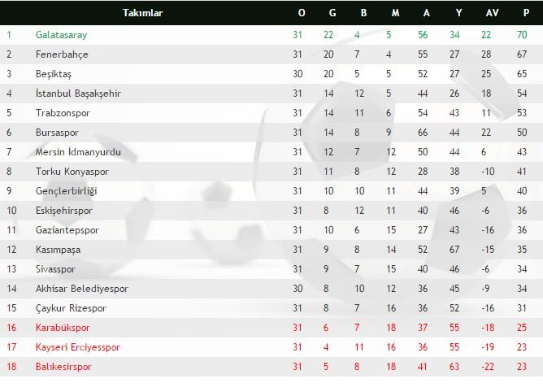Sort by the P points header
The width and height of the screenshot is (543, 392).
point(522,13)
